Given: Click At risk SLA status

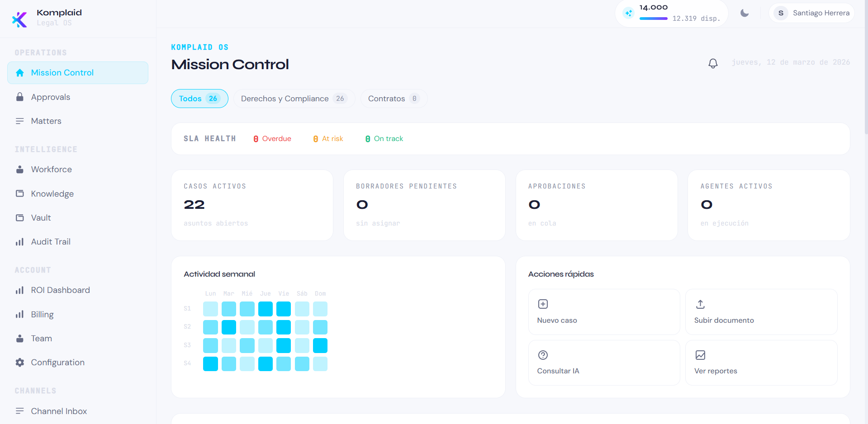Looking at the screenshot, I should point(328,139).
